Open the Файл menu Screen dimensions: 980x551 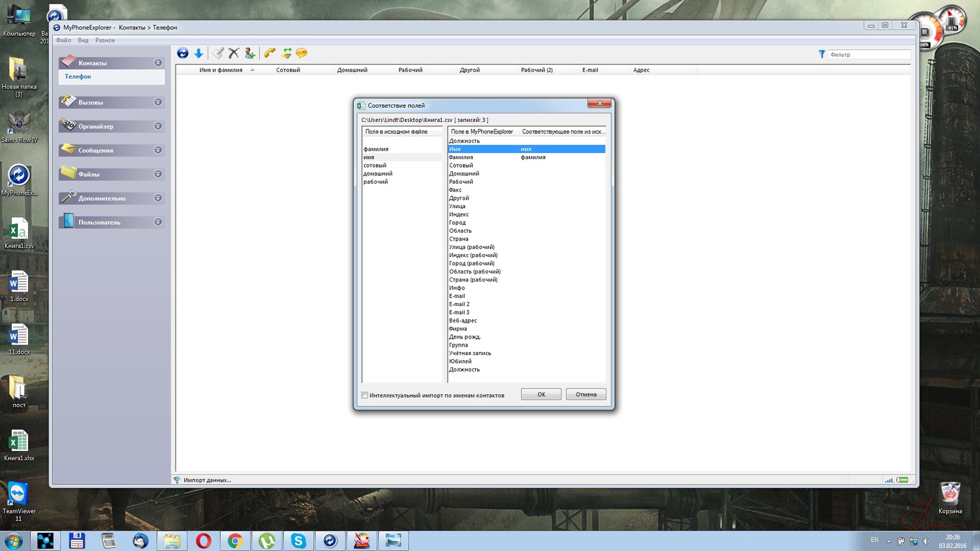pos(64,40)
